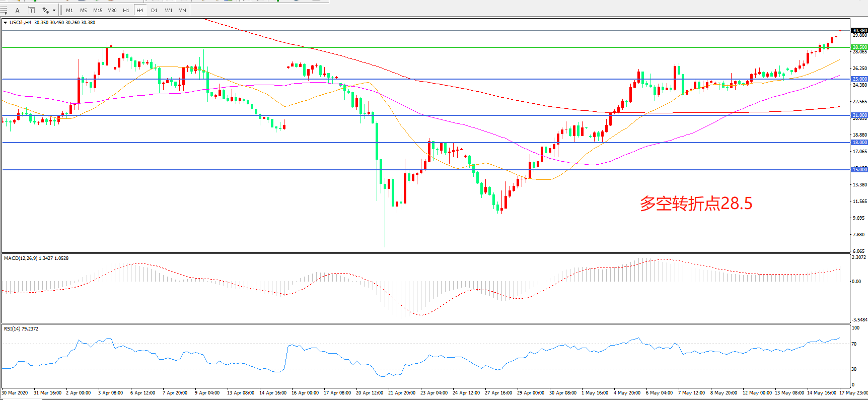Open the arrows tool dropdown arrow
Screen dimensions: 868x400
[54, 10]
